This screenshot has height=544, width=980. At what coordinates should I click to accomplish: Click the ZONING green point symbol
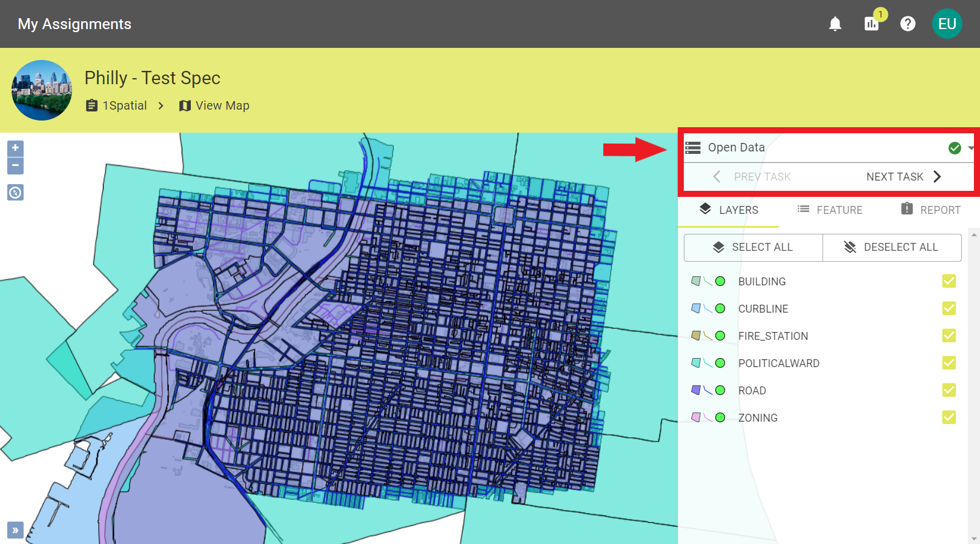720,417
